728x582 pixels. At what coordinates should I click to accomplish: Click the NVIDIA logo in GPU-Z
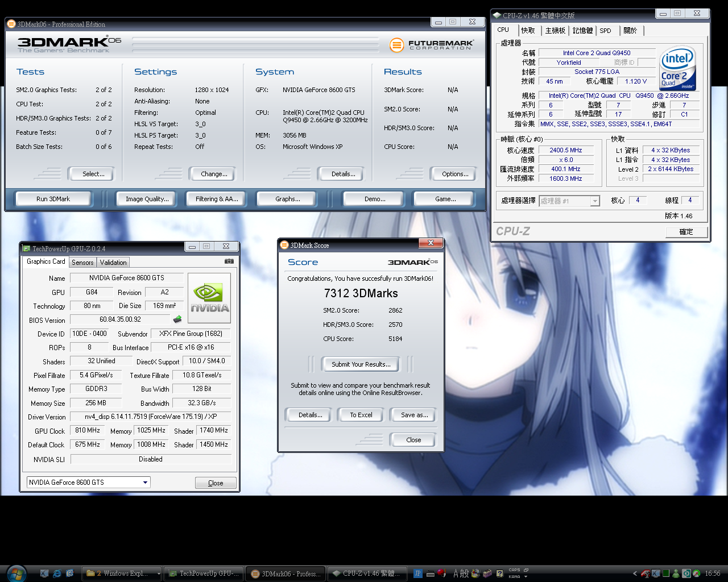[209, 298]
